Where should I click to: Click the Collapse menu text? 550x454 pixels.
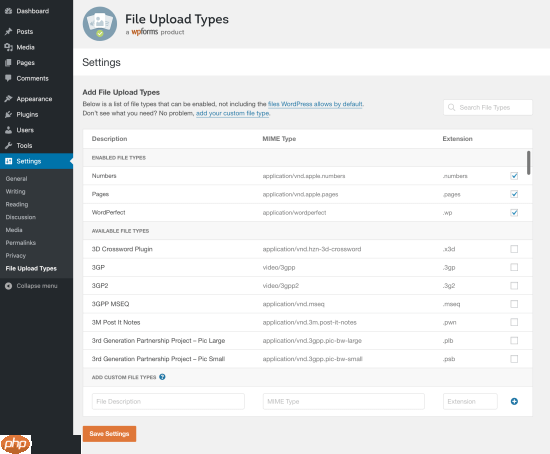pyautogui.click(x=37, y=286)
